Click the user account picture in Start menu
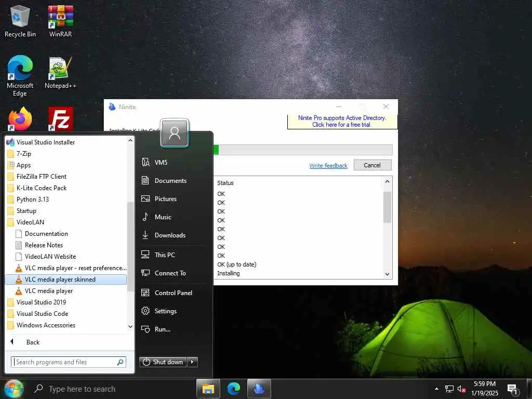Image resolution: width=532 pixels, height=399 pixels. pos(175,134)
